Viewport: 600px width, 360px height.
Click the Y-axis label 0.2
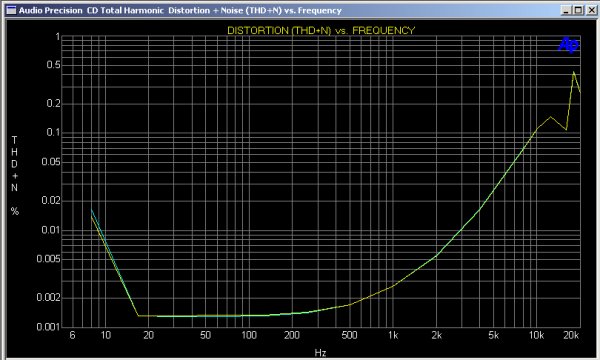54,103
